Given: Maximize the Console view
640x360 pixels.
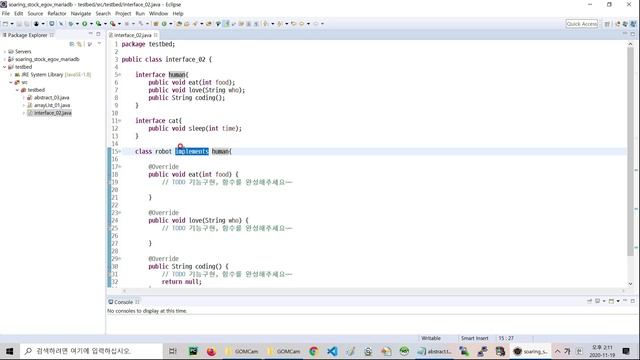Looking at the screenshot, I should [633, 301].
